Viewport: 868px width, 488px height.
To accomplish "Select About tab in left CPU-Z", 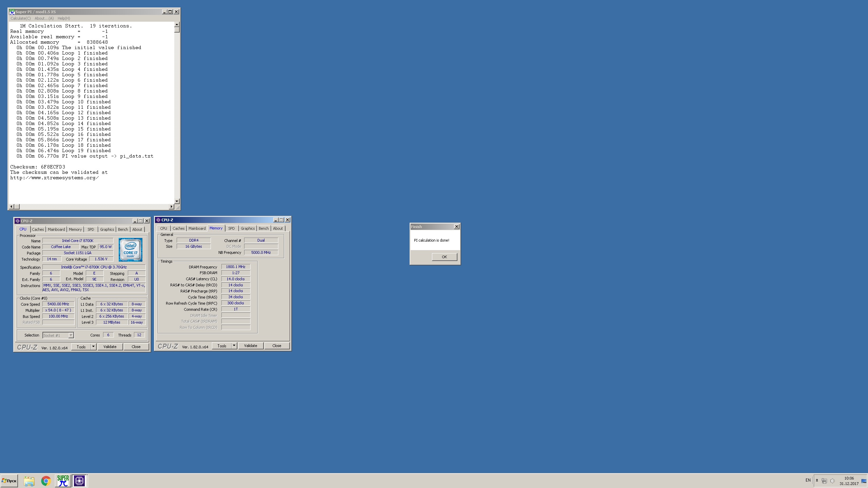I will tap(137, 229).
